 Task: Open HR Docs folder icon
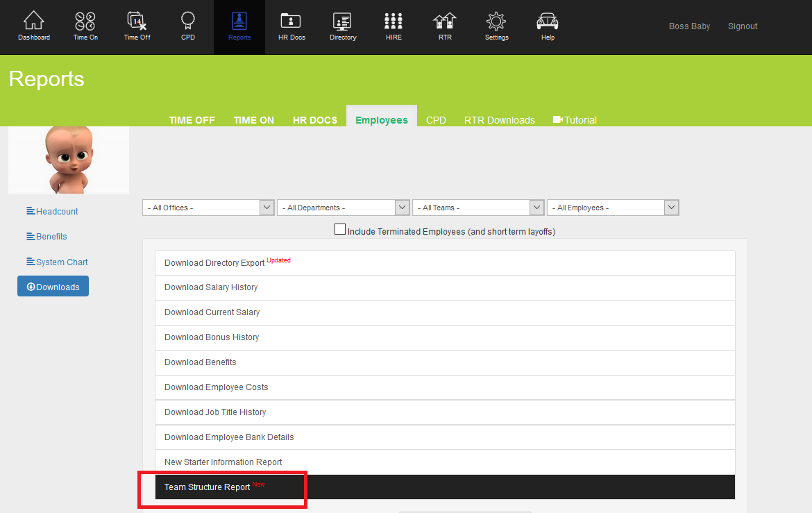point(291,22)
